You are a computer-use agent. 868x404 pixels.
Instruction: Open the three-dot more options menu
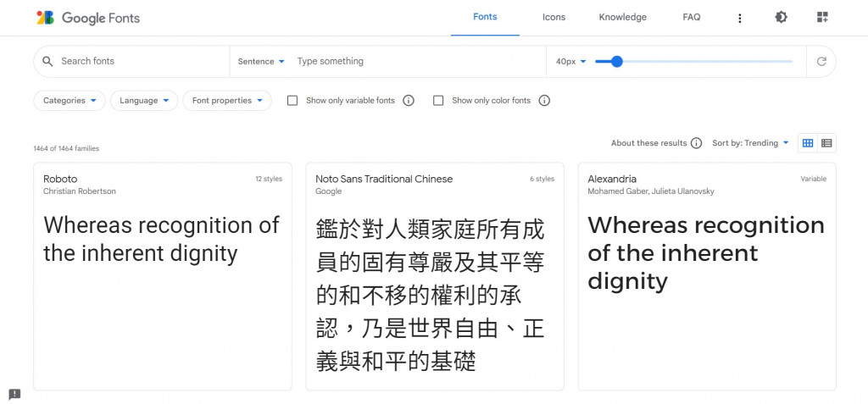click(739, 19)
